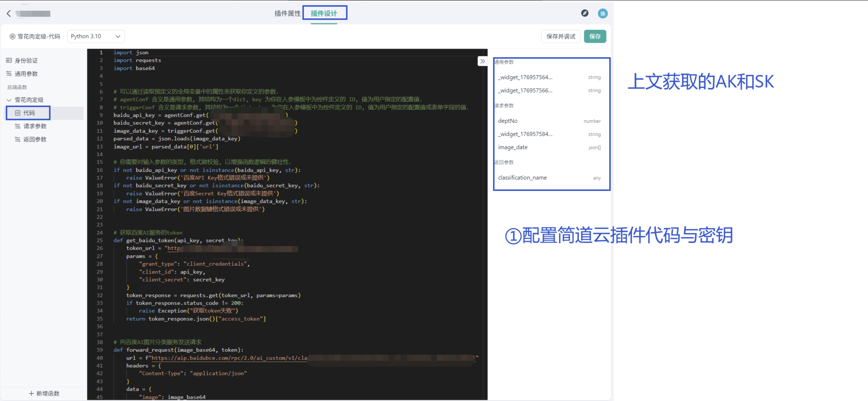Click the 返回参数 sliders icon

[x=17, y=139]
